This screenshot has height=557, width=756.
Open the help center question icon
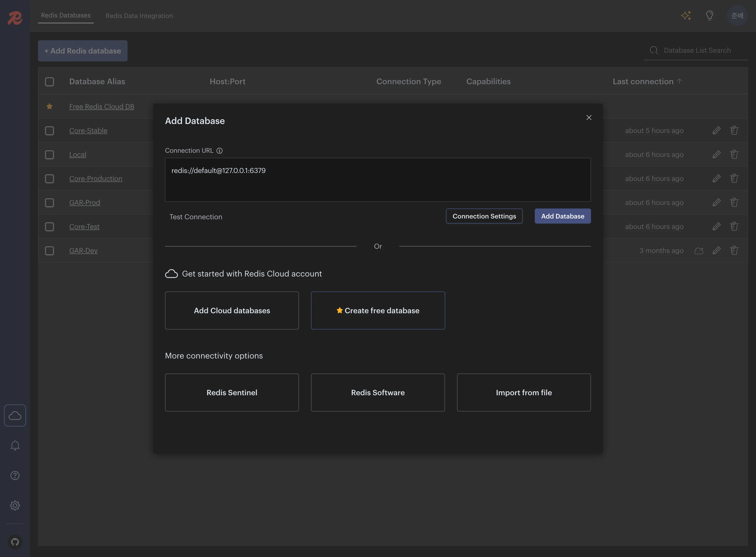15,475
